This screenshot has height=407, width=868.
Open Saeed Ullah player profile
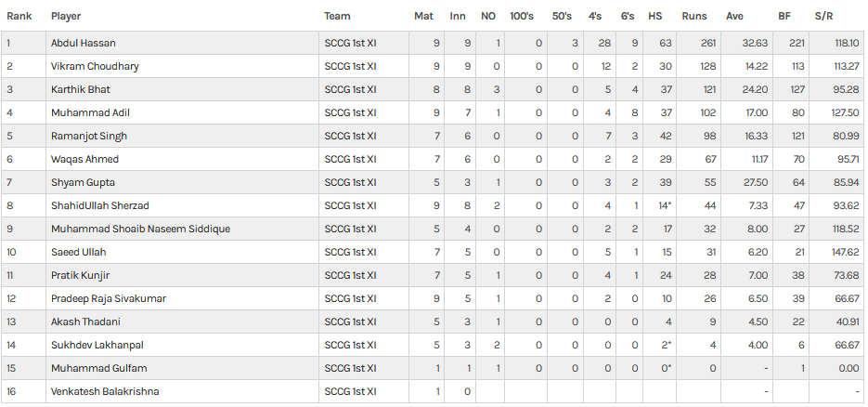pos(78,252)
